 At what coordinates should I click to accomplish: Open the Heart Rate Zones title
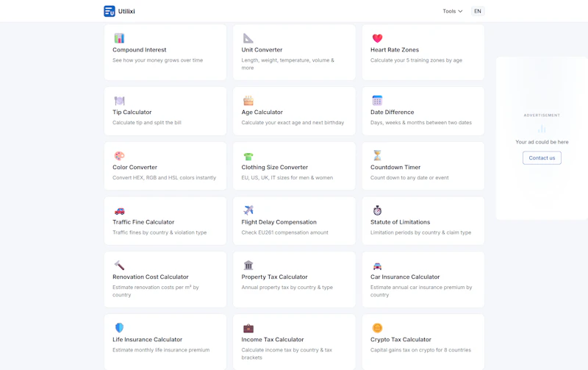coord(395,49)
